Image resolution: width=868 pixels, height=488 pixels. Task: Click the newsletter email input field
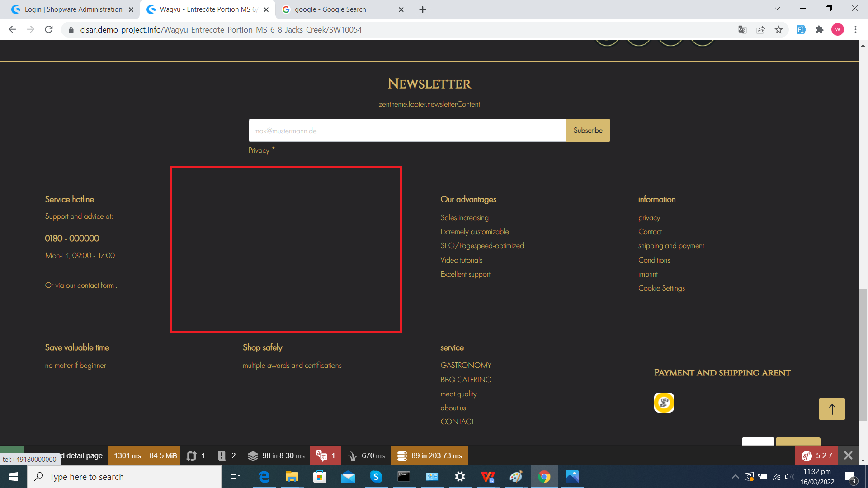coord(407,131)
